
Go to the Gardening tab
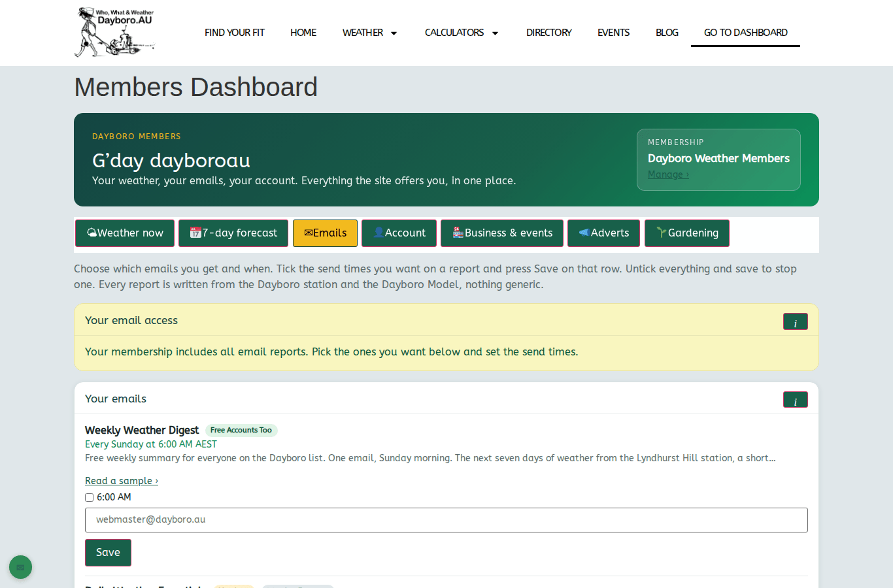[x=687, y=233]
